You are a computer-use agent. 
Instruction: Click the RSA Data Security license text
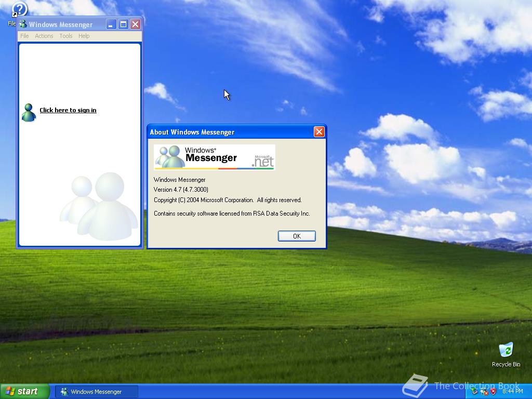pyautogui.click(x=232, y=214)
